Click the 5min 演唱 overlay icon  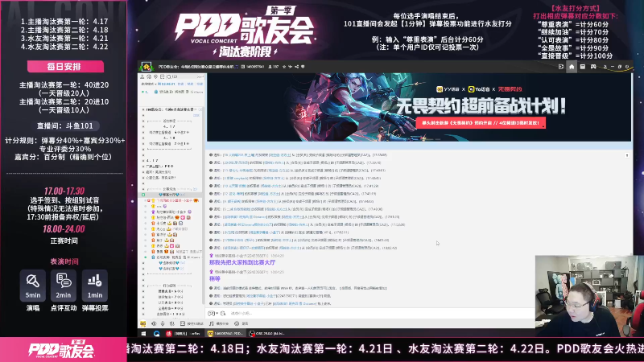33,286
